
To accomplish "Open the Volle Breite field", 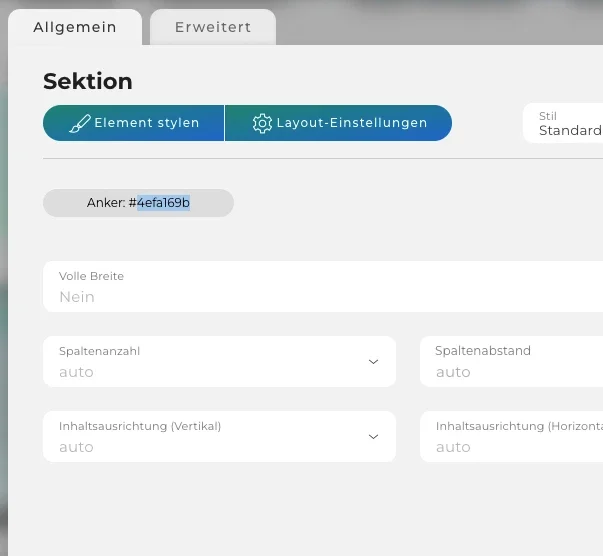I will pos(323,286).
